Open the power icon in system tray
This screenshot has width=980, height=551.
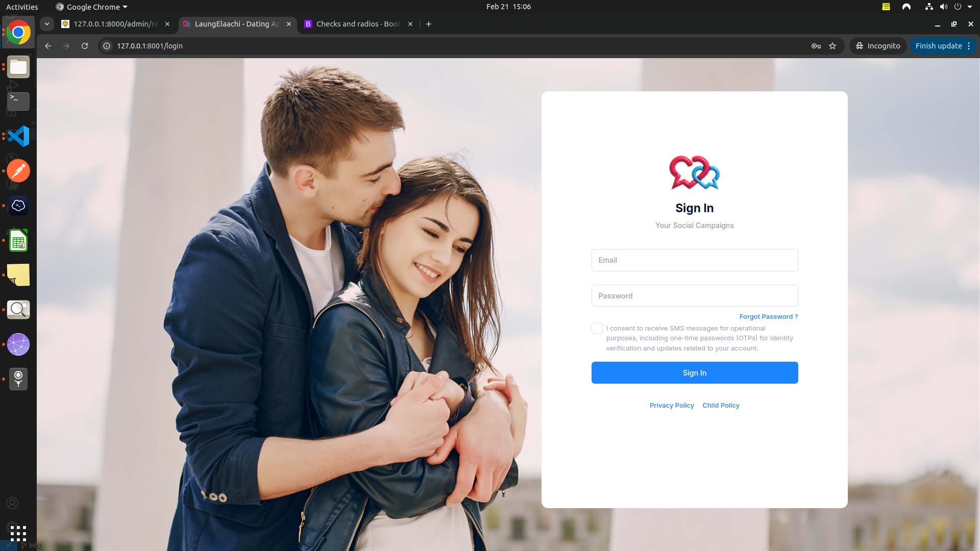coord(958,7)
